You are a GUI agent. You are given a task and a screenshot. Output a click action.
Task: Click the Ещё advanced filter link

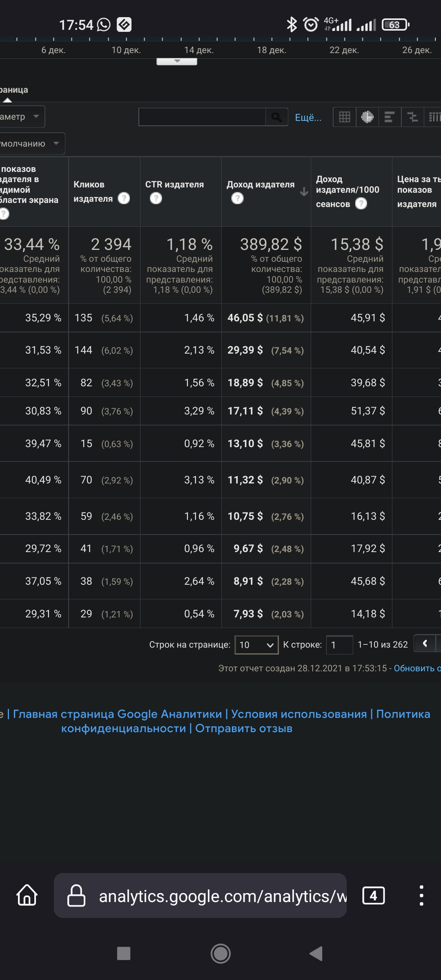[x=308, y=118]
